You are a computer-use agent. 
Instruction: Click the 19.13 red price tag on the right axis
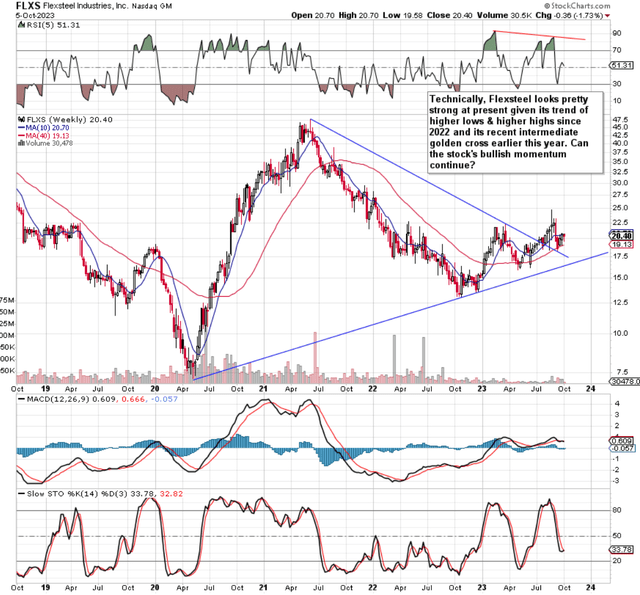pos(622,244)
